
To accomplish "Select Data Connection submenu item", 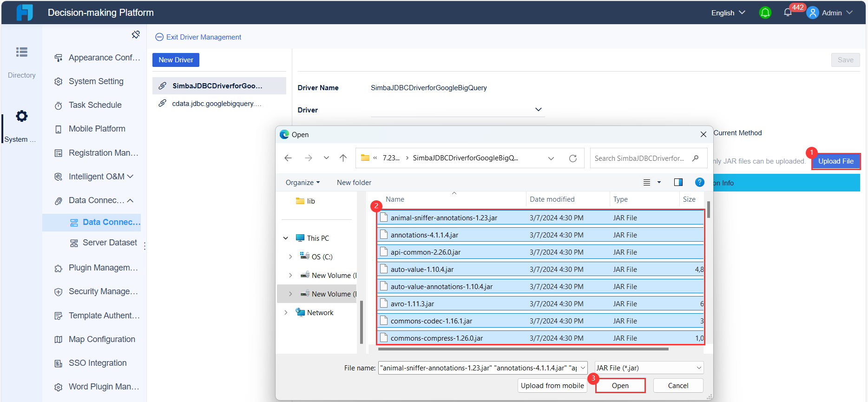I will coord(92,222).
